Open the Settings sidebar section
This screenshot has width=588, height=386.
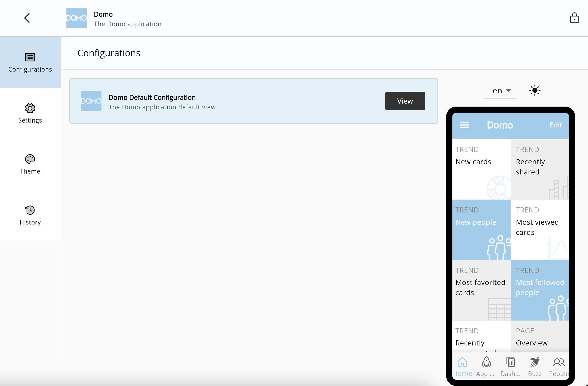[30, 113]
